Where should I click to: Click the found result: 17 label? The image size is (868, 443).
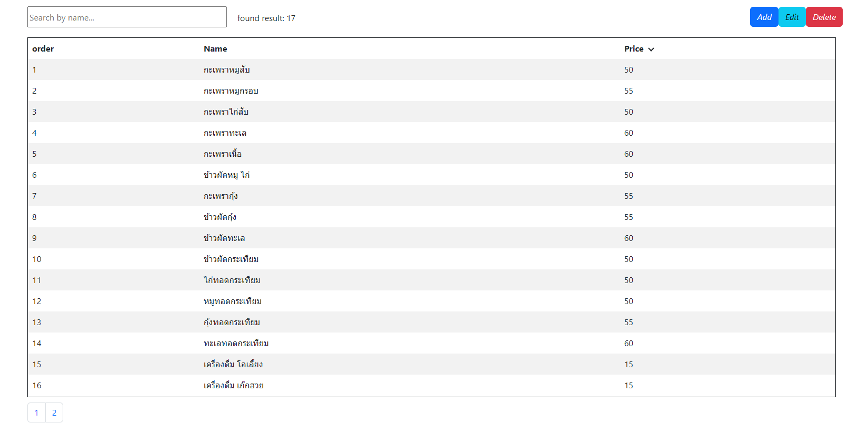pyautogui.click(x=266, y=18)
